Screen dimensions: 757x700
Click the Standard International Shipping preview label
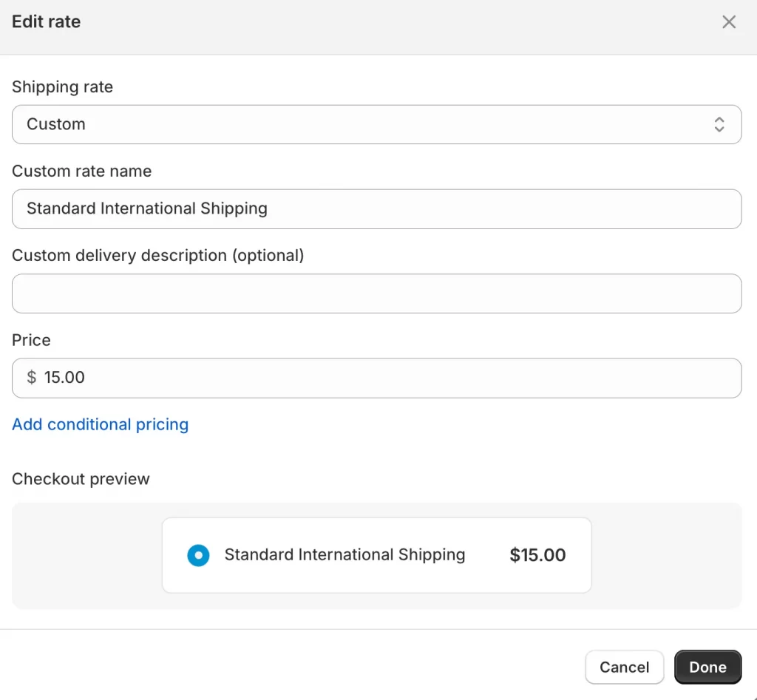(344, 555)
